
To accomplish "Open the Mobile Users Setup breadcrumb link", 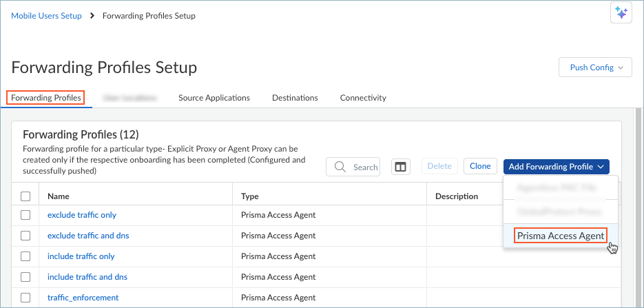I will click(x=46, y=16).
